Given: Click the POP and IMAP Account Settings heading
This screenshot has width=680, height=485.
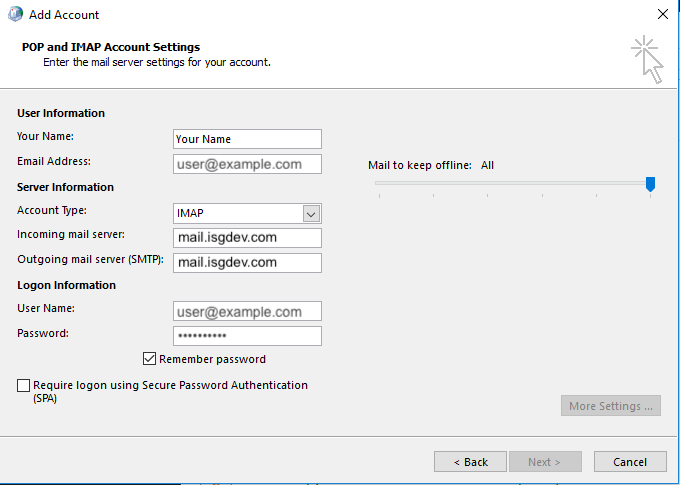Looking at the screenshot, I should [x=110, y=47].
